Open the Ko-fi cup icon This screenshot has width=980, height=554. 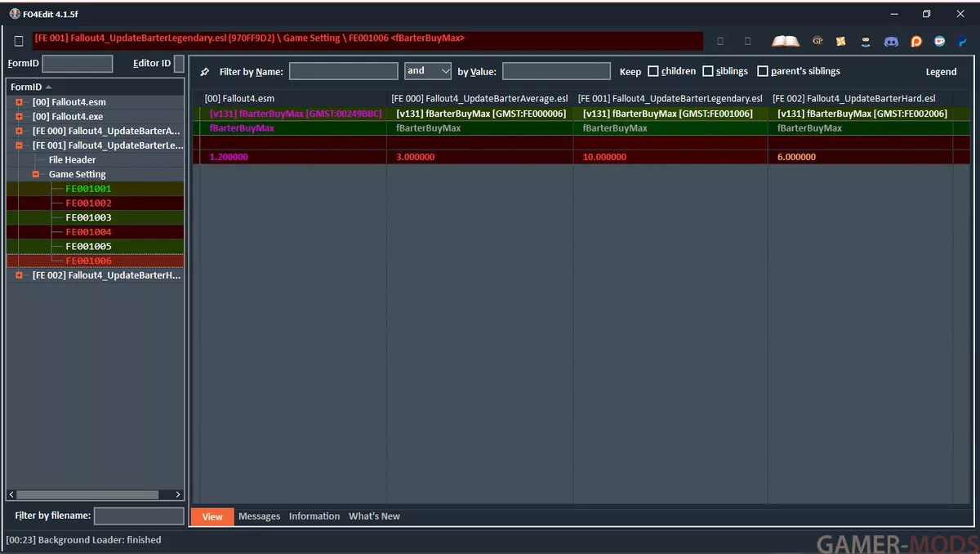[x=940, y=41]
